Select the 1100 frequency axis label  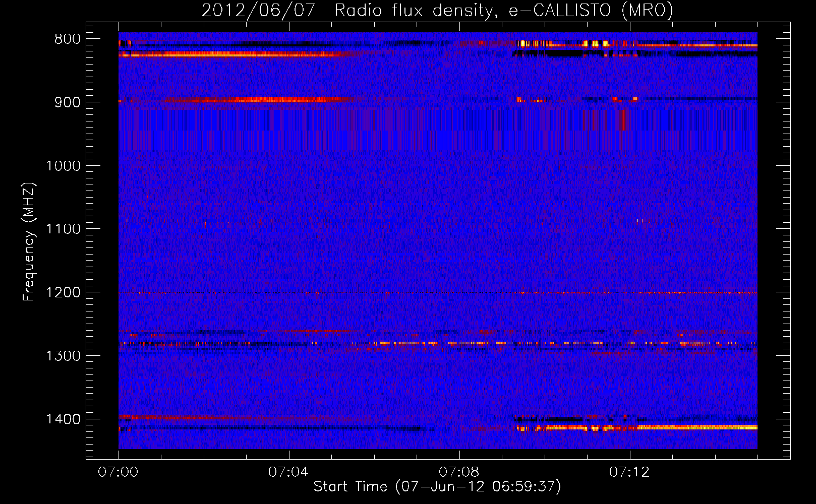click(x=63, y=229)
